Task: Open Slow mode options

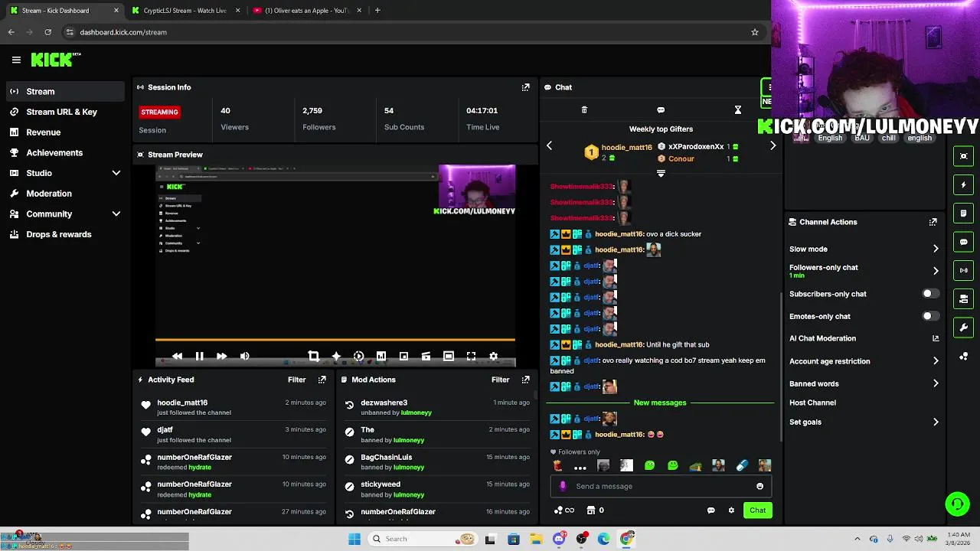Action: (864, 249)
